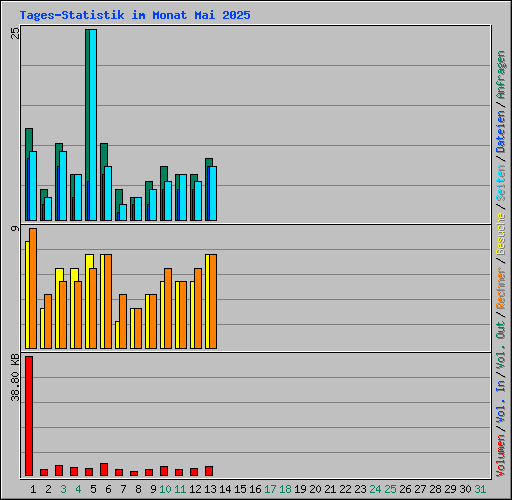Click the red volume bar on day 13
512x500 pixels.
coord(209,471)
